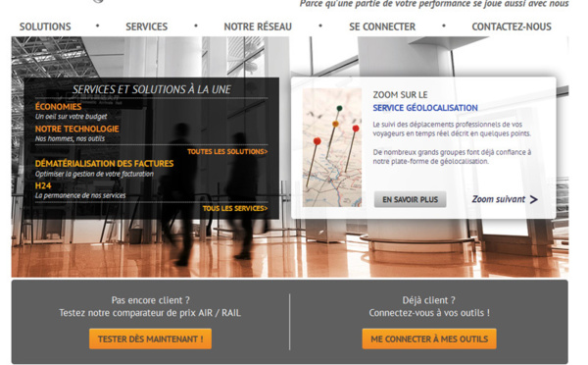The image size is (588, 365).
Task: Open the H24 service link
Action: [x=43, y=185]
